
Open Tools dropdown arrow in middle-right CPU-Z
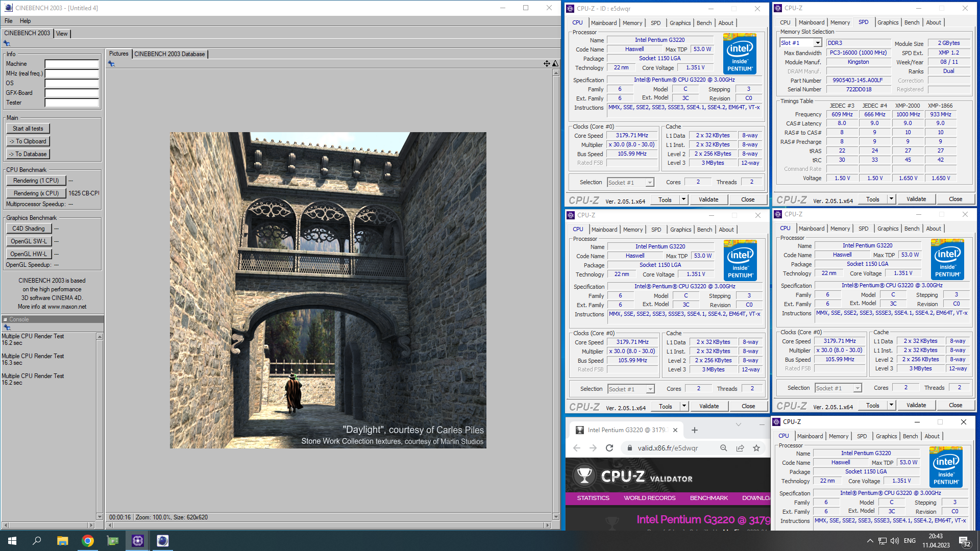click(x=892, y=405)
